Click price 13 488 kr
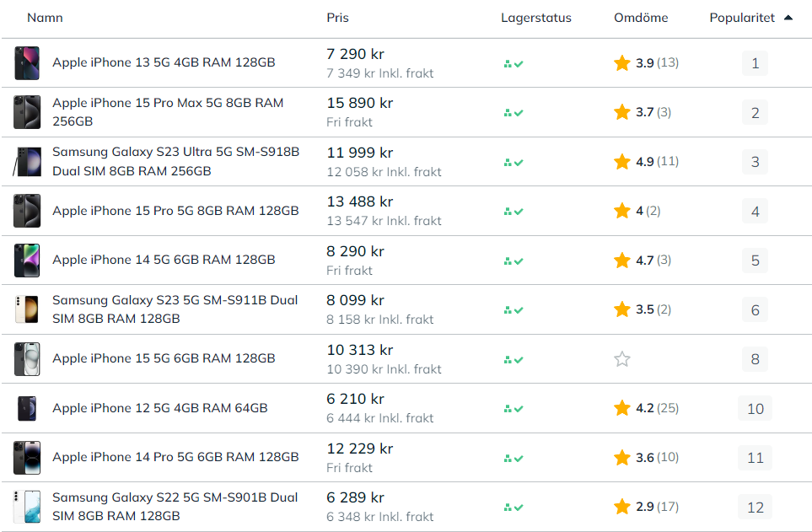This screenshot has width=812, height=532. pyautogui.click(x=360, y=202)
